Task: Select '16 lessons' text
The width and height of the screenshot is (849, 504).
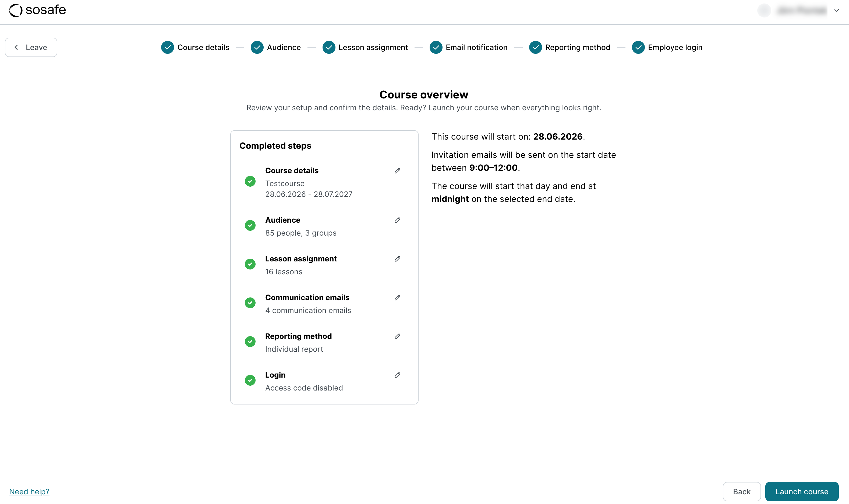Action: pos(284,272)
